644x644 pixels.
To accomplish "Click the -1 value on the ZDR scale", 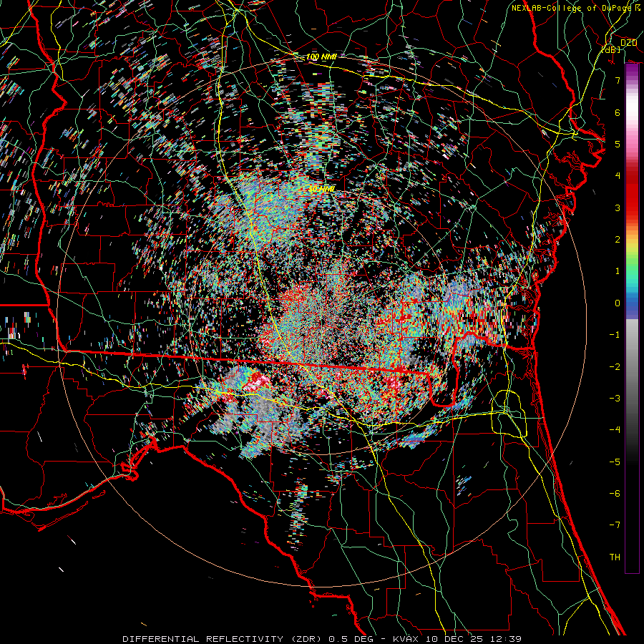I will coord(615,335).
